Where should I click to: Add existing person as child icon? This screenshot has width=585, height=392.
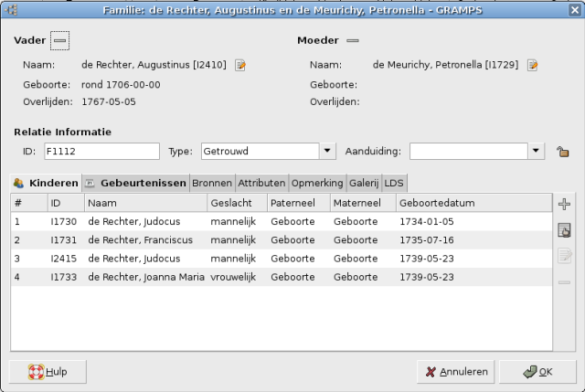[564, 230]
